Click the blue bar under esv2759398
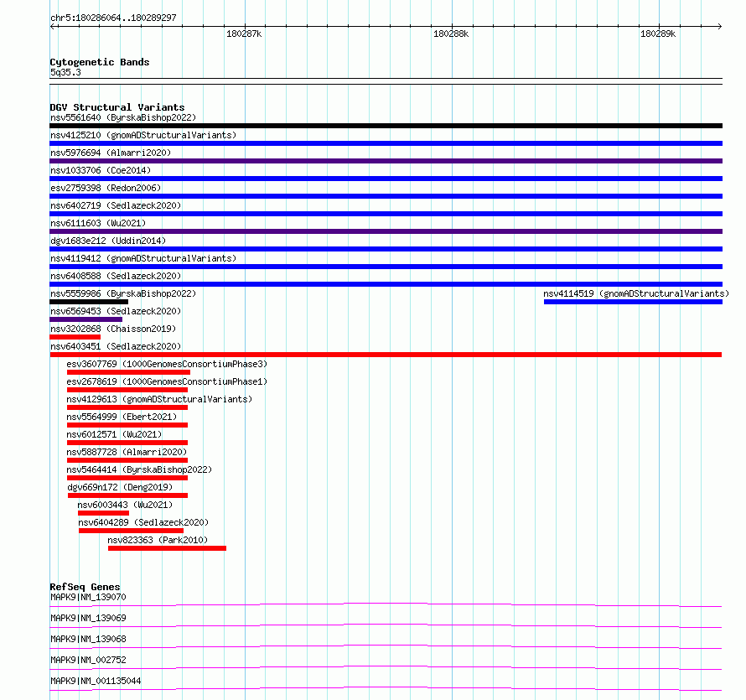 386,196
